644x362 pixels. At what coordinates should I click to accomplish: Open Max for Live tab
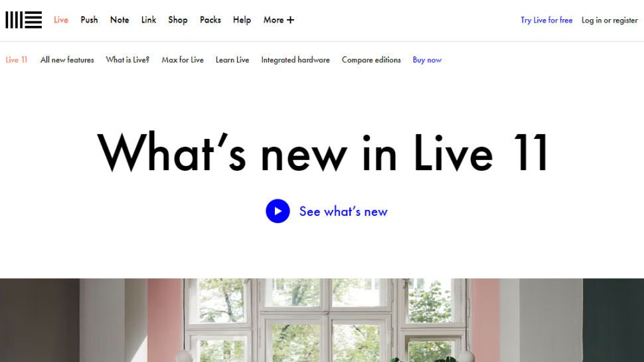point(183,60)
